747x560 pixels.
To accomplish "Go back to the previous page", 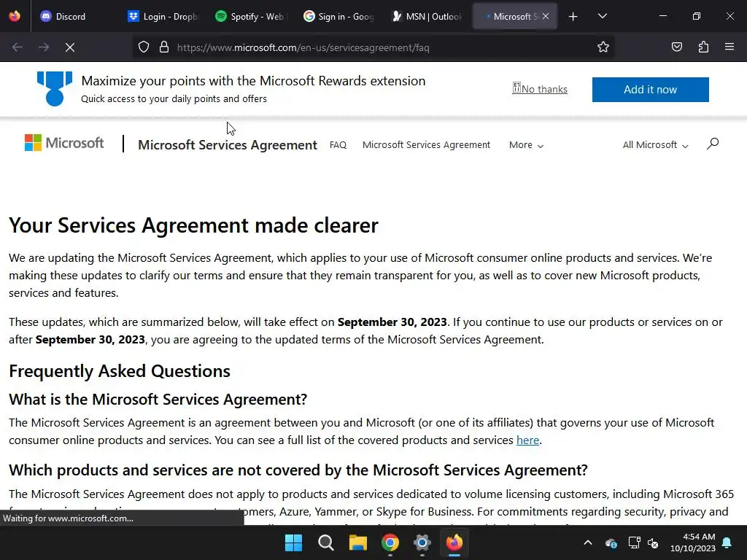I will pyautogui.click(x=18, y=47).
